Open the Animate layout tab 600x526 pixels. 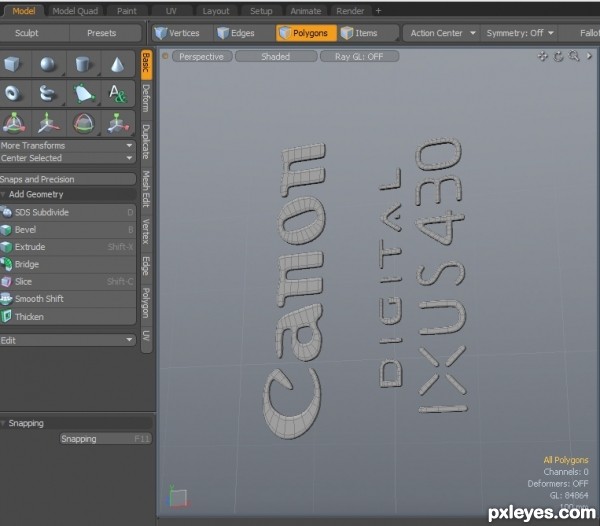coord(305,11)
